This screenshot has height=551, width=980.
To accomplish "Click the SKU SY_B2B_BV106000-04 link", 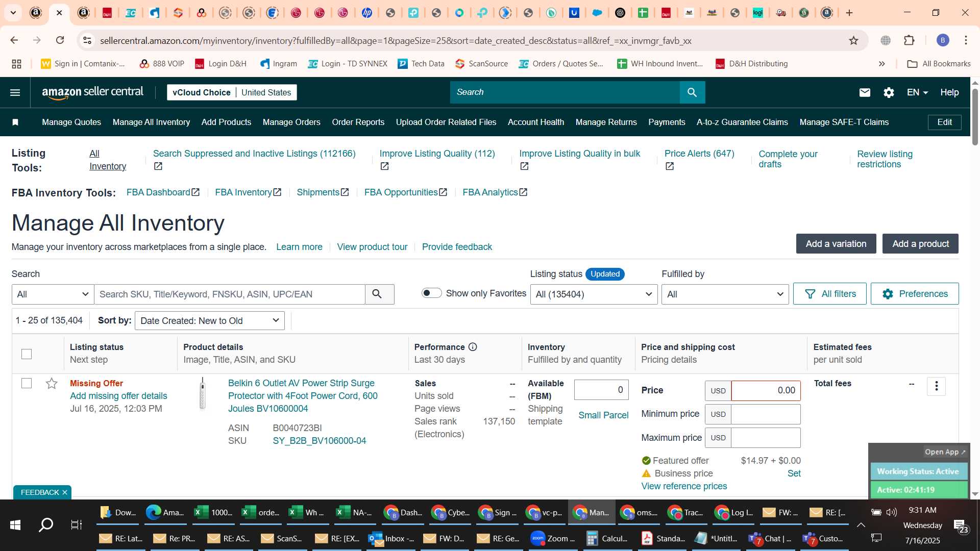I will pos(319,441).
